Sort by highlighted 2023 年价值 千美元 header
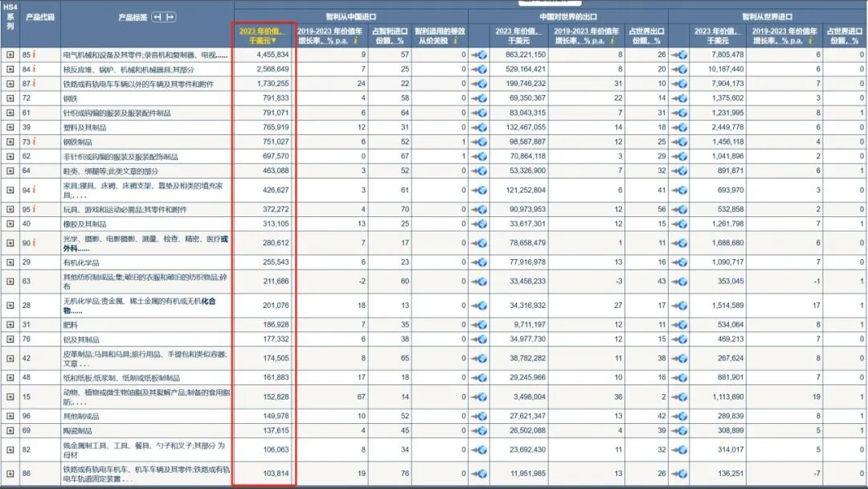Image resolution: width=868 pixels, height=489 pixels. tap(262, 35)
